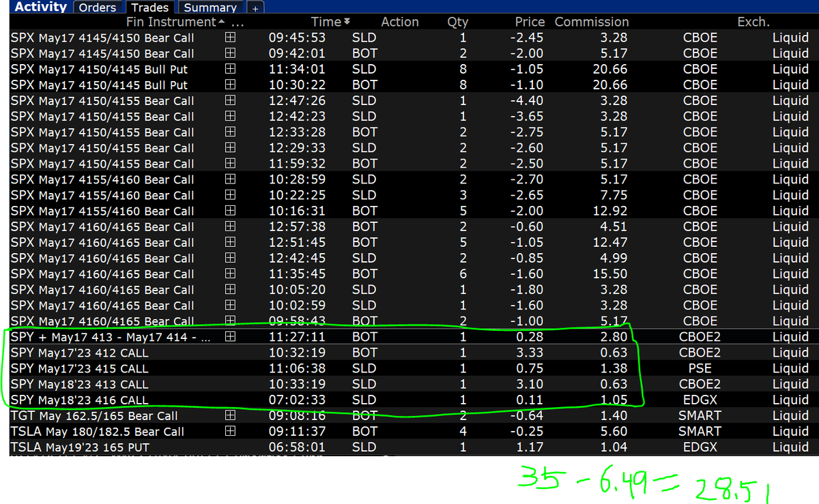Expand the Bear Call trade at 10:22:25

click(x=230, y=195)
